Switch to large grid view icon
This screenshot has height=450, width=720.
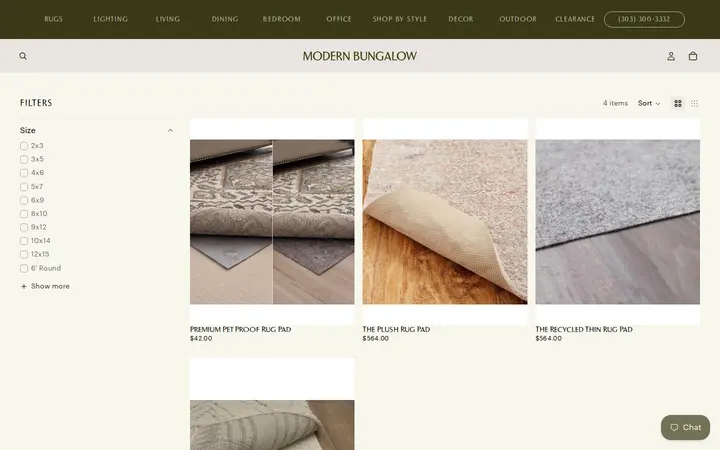click(678, 103)
